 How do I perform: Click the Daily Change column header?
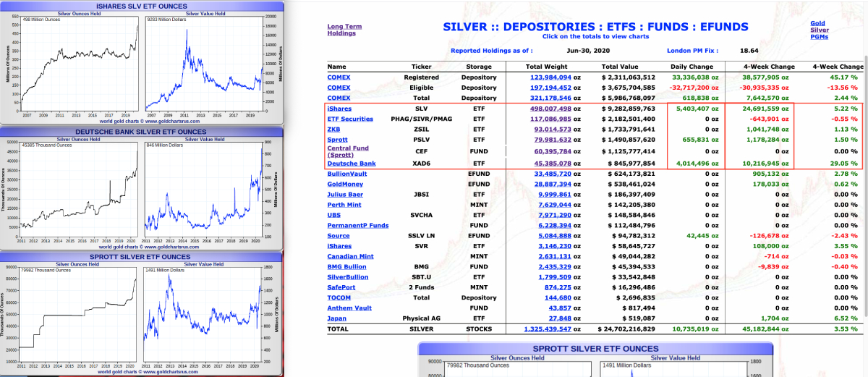[x=694, y=67]
